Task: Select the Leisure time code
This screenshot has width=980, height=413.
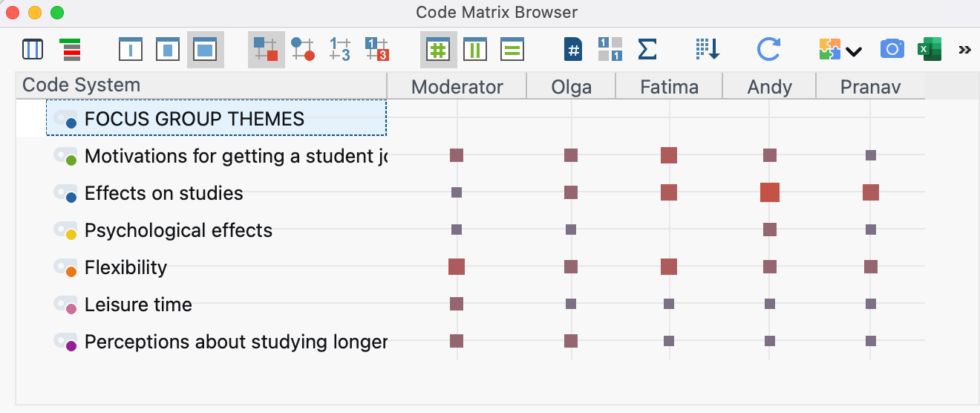Action: coord(138,305)
